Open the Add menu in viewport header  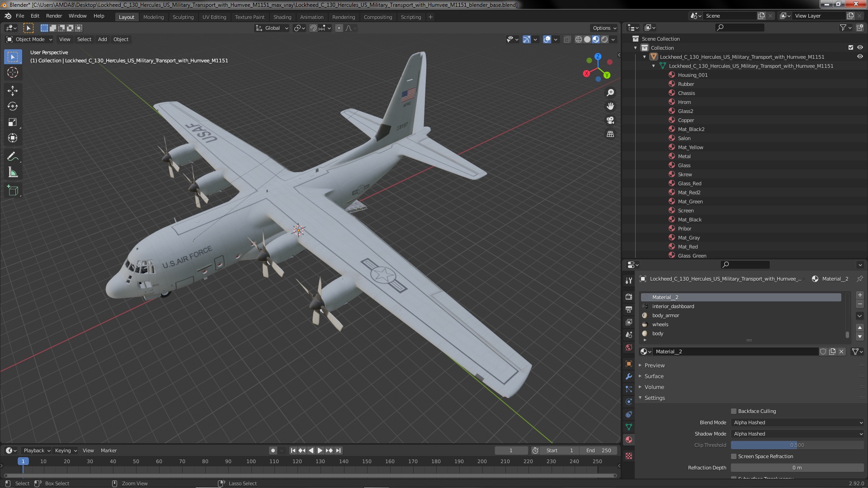102,39
